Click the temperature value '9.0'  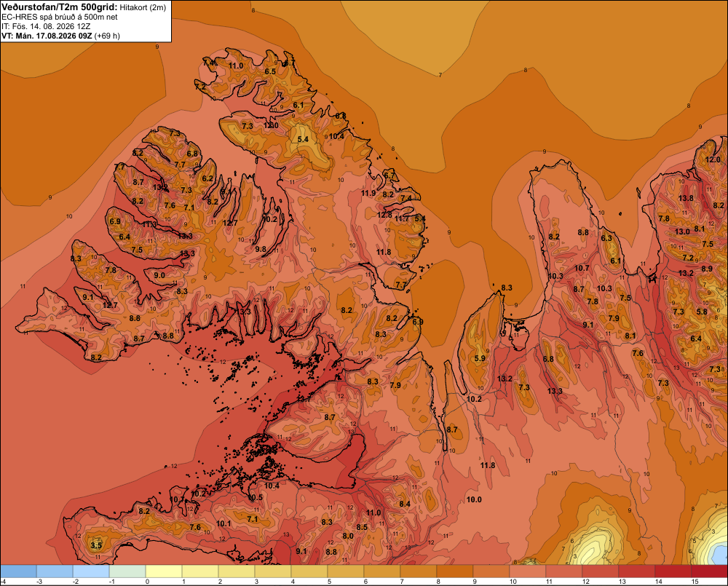coord(159,275)
